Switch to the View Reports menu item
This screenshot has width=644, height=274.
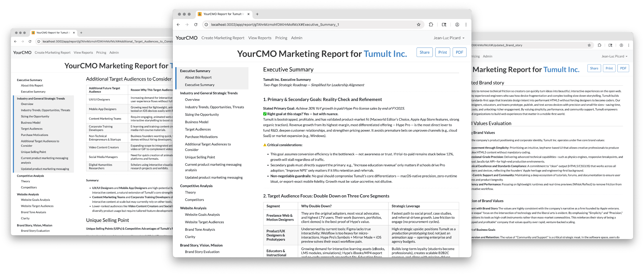(x=259, y=38)
